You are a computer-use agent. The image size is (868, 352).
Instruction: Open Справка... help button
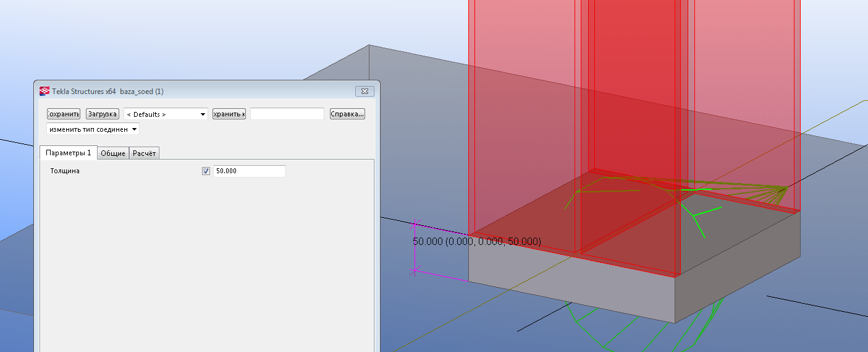pyautogui.click(x=347, y=114)
